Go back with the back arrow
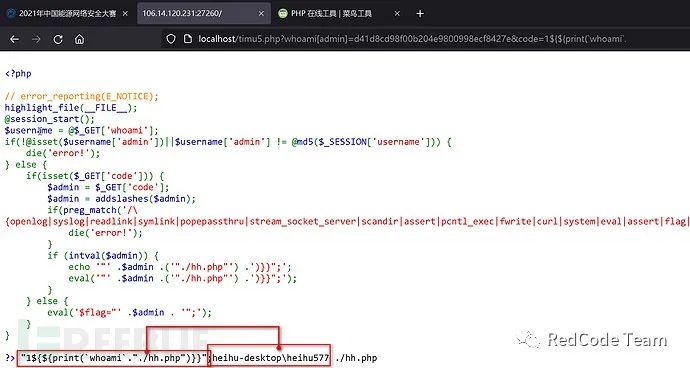 (x=15, y=39)
